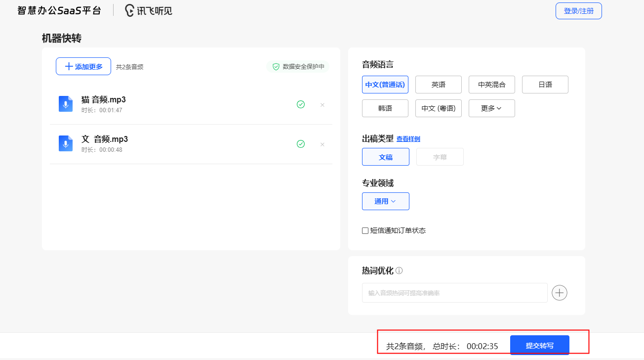Click the total duration 00:02:35
This screenshot has width=644, height=360.
pos(483,346)
